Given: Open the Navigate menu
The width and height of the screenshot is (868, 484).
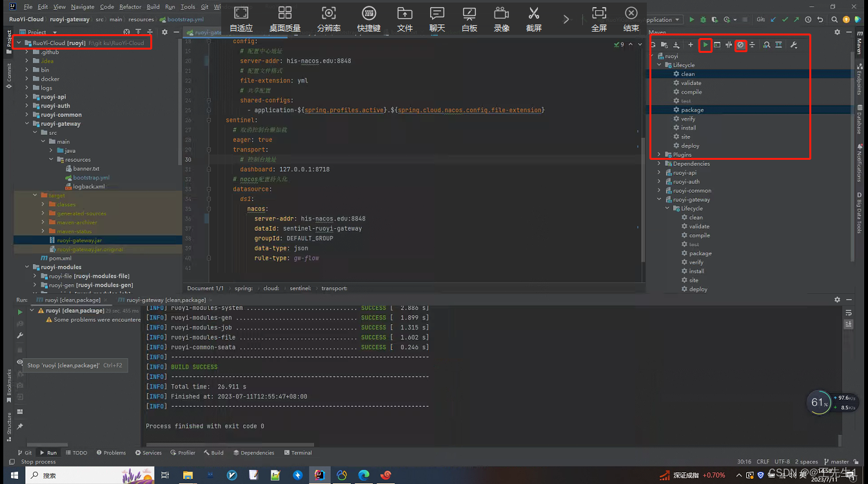Looking at the screenshot, I should [83, 6].
